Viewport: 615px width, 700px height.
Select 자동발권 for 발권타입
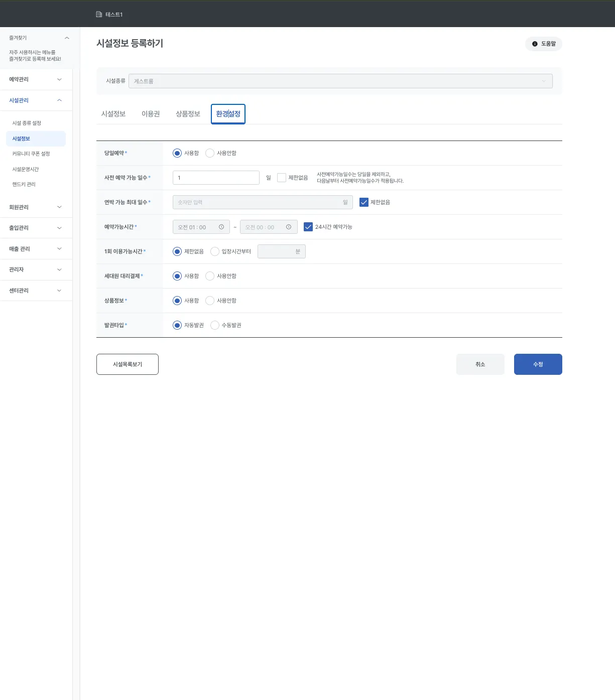point(177,325)
